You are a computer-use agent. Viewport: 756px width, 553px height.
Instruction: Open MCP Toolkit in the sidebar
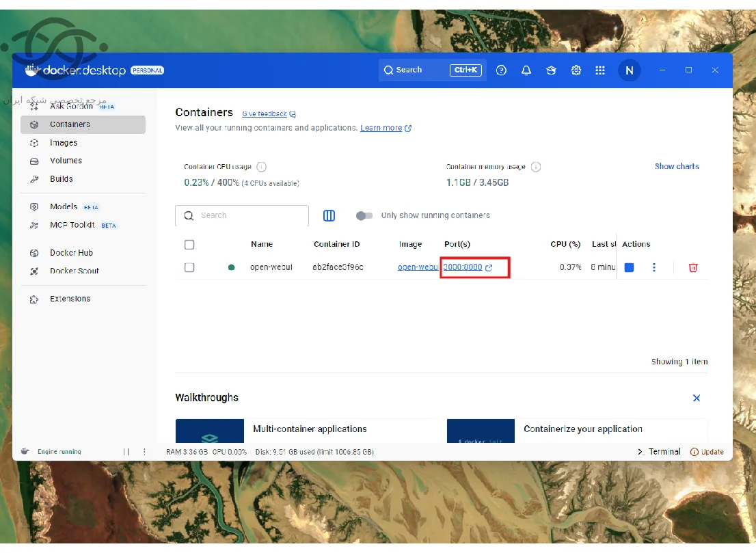83,225
